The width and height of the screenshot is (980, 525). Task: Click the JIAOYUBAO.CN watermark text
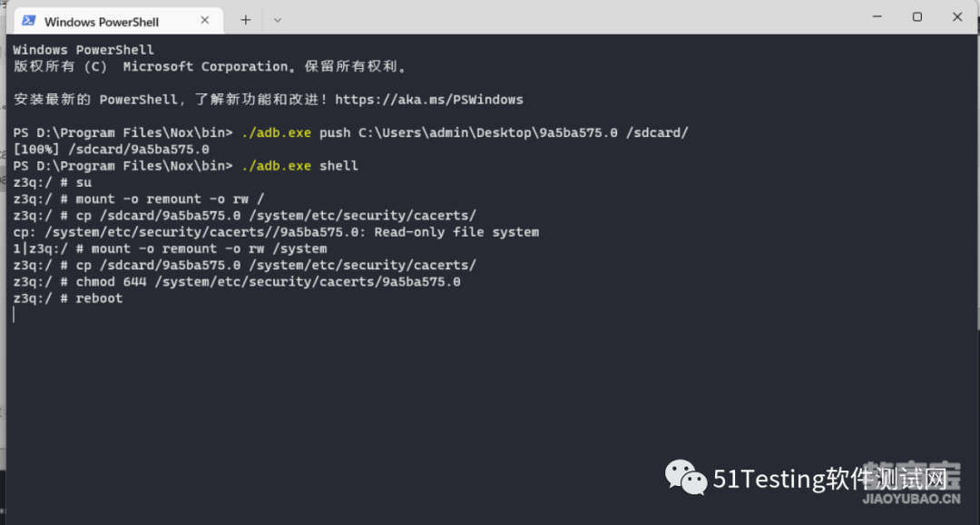coord(911,499)
